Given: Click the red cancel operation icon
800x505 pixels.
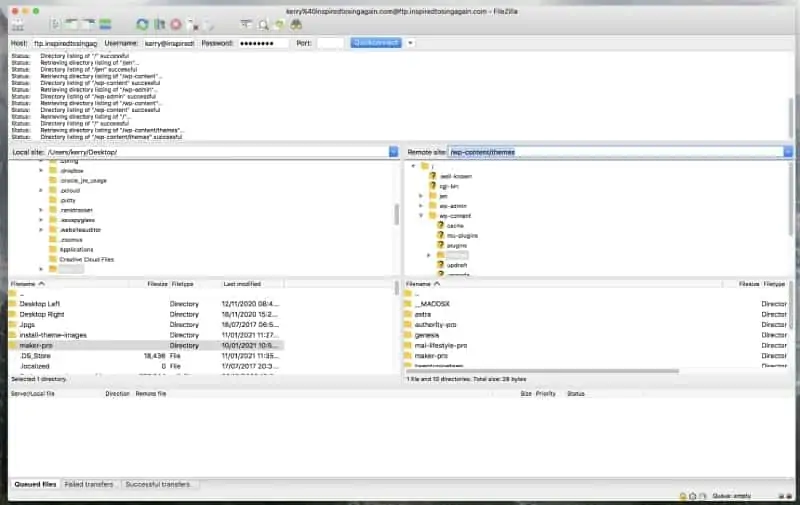Looking at the screenshot, I should (176, 24).
